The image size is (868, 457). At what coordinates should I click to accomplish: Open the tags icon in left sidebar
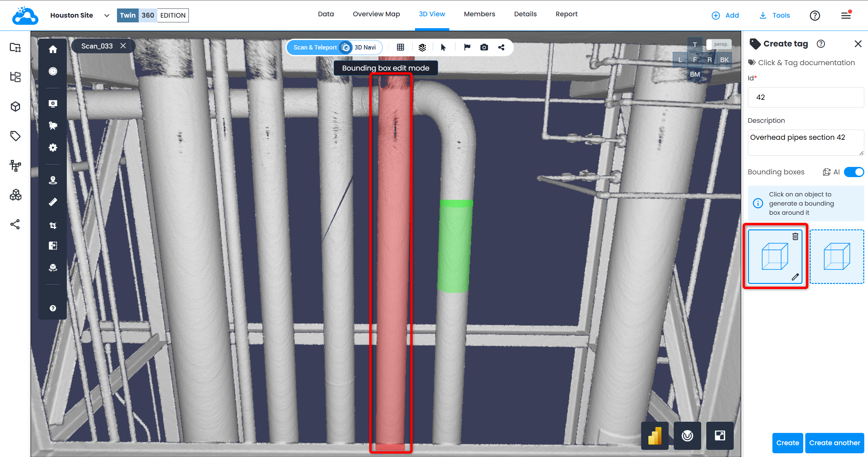15,136
